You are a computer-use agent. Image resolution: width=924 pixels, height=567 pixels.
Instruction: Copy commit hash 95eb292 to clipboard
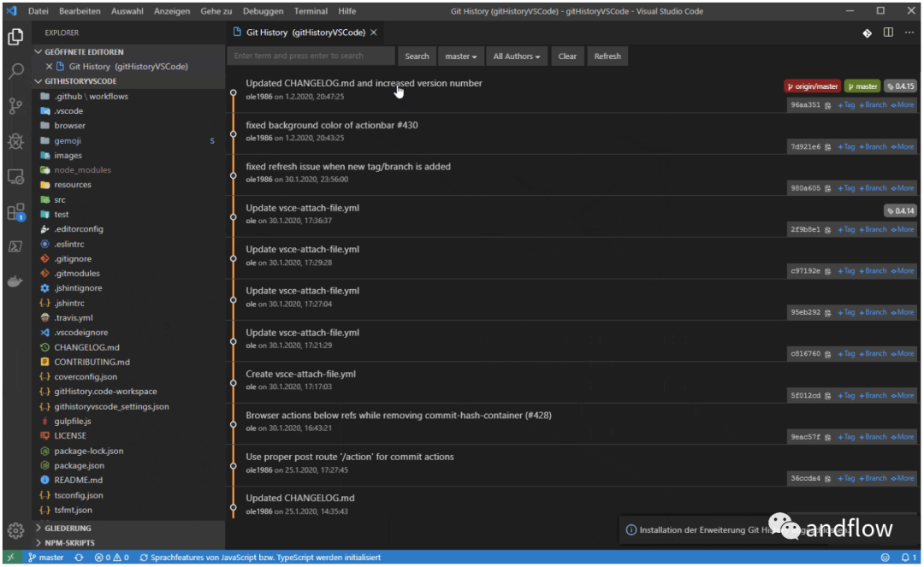click(x=828, y=313)
